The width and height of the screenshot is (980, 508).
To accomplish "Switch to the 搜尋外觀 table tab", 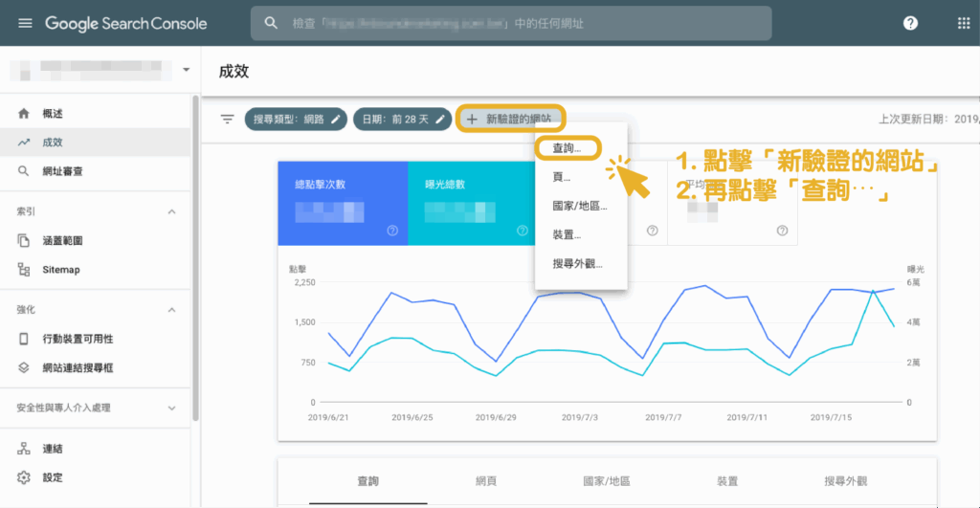I will 846,481.
